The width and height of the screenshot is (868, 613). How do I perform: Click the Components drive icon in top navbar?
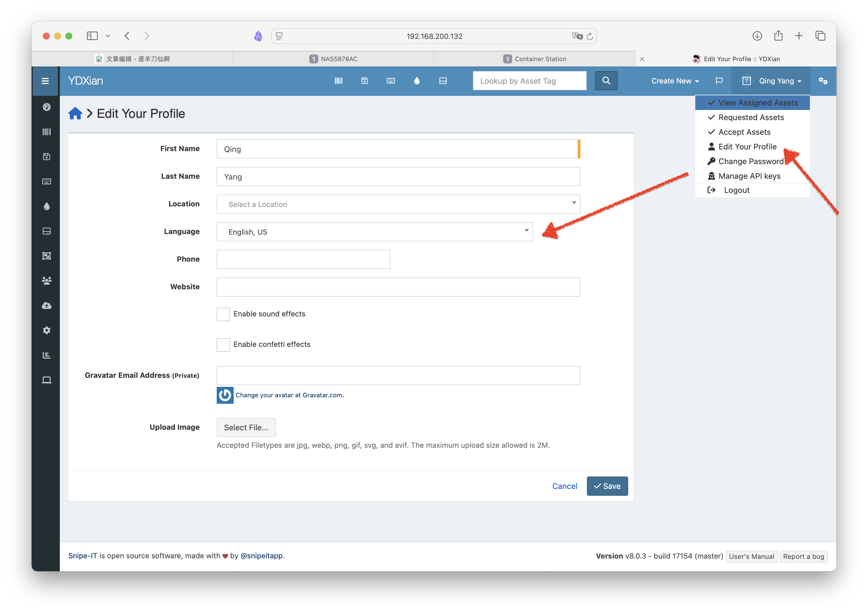pos(443,81)
